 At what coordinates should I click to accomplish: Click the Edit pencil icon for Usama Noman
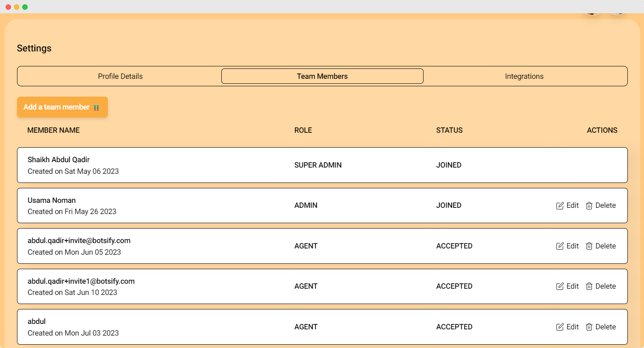tap(560, 206)
